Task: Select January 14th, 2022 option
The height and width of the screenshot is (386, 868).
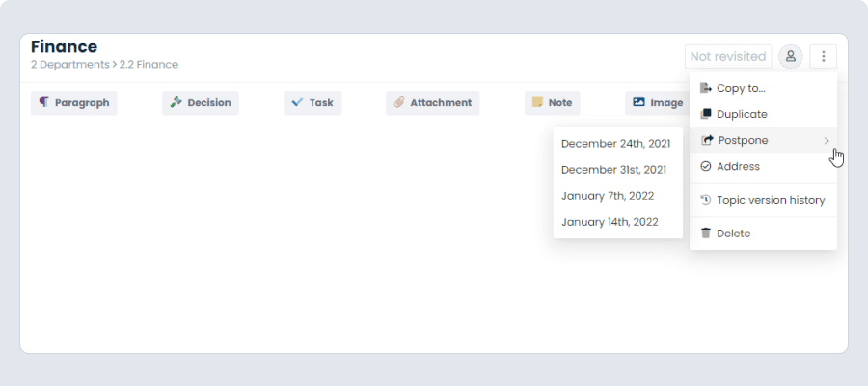Action: [610, 222]
